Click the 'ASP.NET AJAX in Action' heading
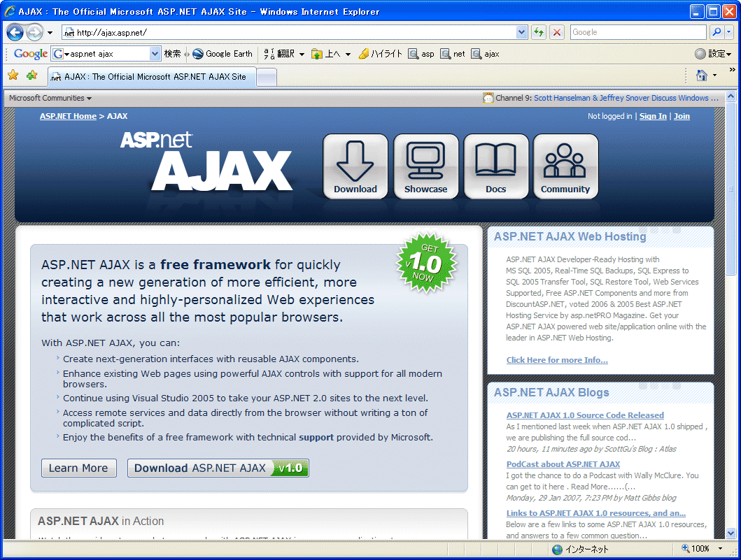Viewport: 741px width, 560px height. [101, 521]
